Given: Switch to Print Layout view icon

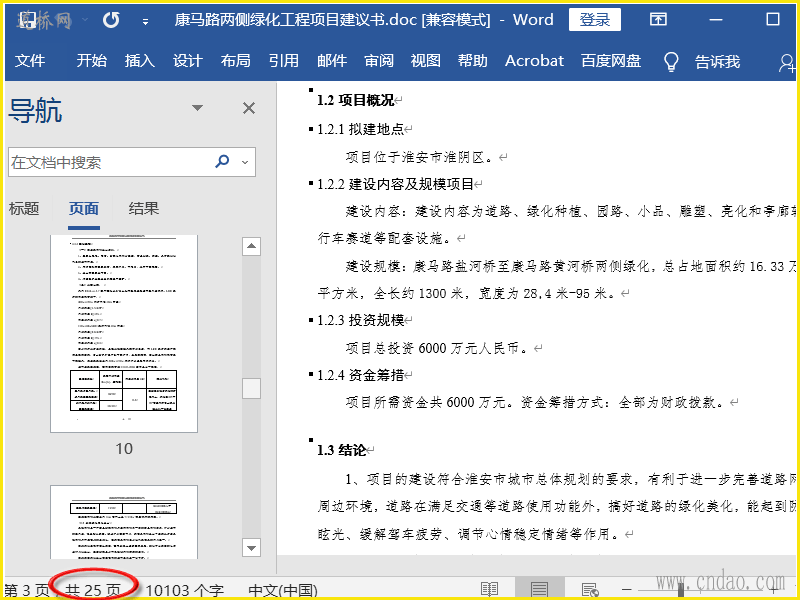Looking at the screenshot, I should pos(539,589).
